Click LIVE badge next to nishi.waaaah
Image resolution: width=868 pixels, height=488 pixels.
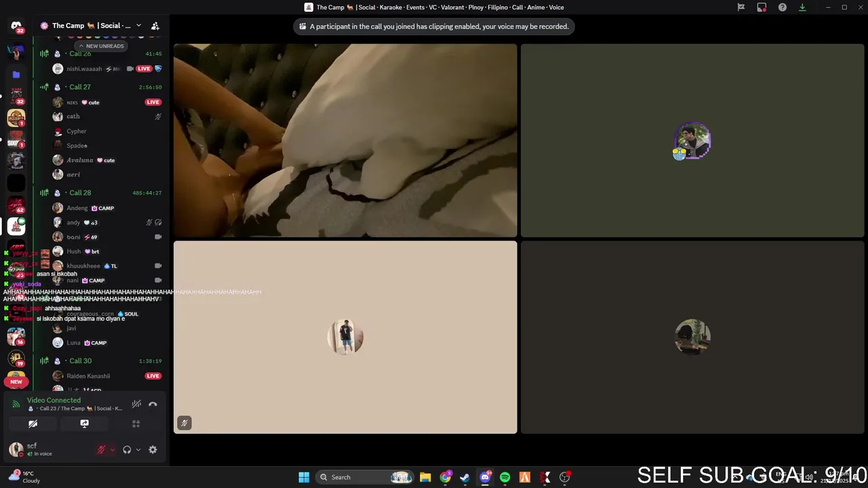click(x=143, y=68)
